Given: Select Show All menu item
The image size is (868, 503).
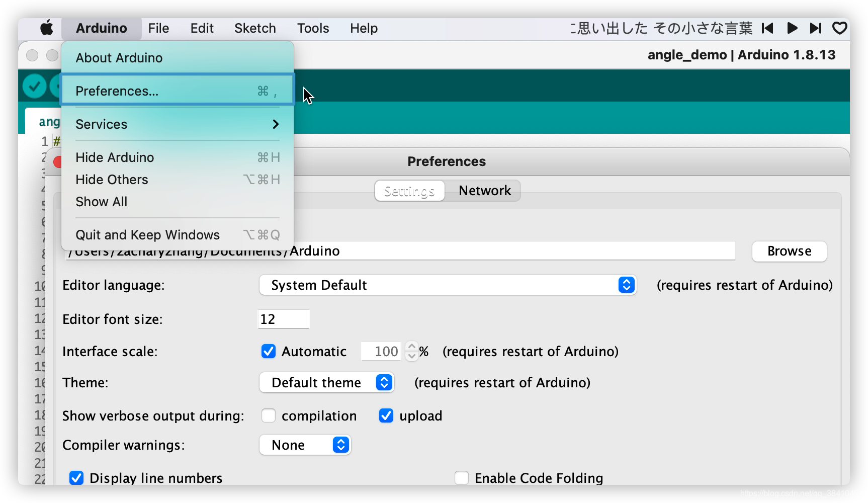Looking at the screenshot, I should pyautogui.click(x=178, y=202).
